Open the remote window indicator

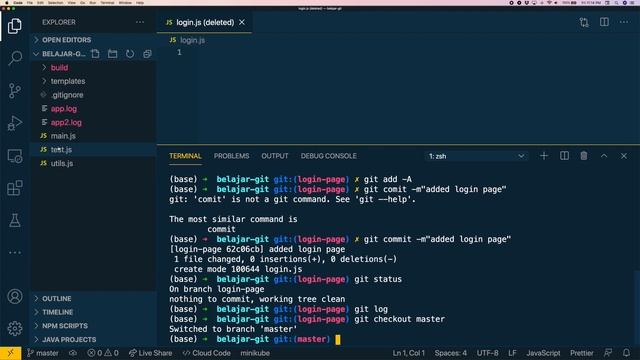[11, 353]
